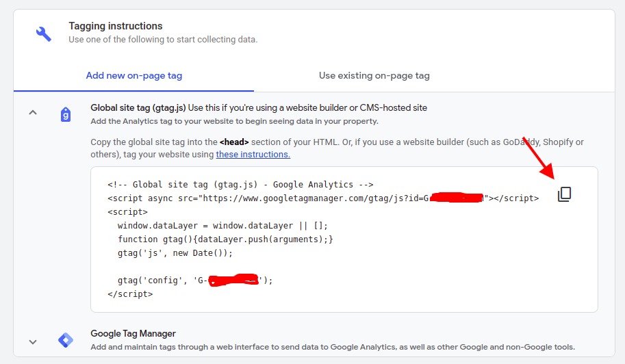
Task: Open the 'these instructions' link
Action: pyautogui.click(x=253, y=154)
